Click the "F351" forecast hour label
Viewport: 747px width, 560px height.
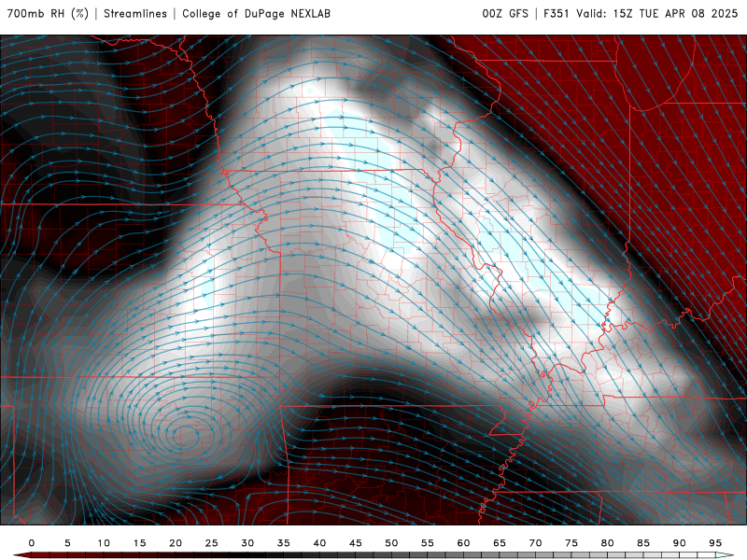click(x=557, y=13)
